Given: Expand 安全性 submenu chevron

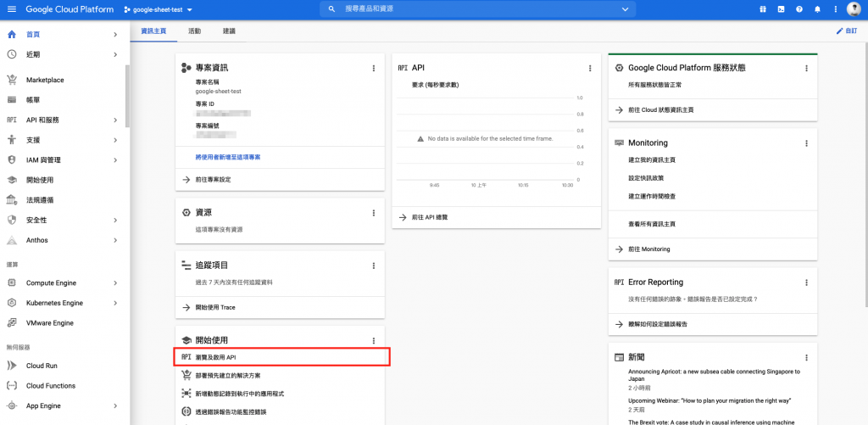Looking at the screenshot, I should [115, 220].
